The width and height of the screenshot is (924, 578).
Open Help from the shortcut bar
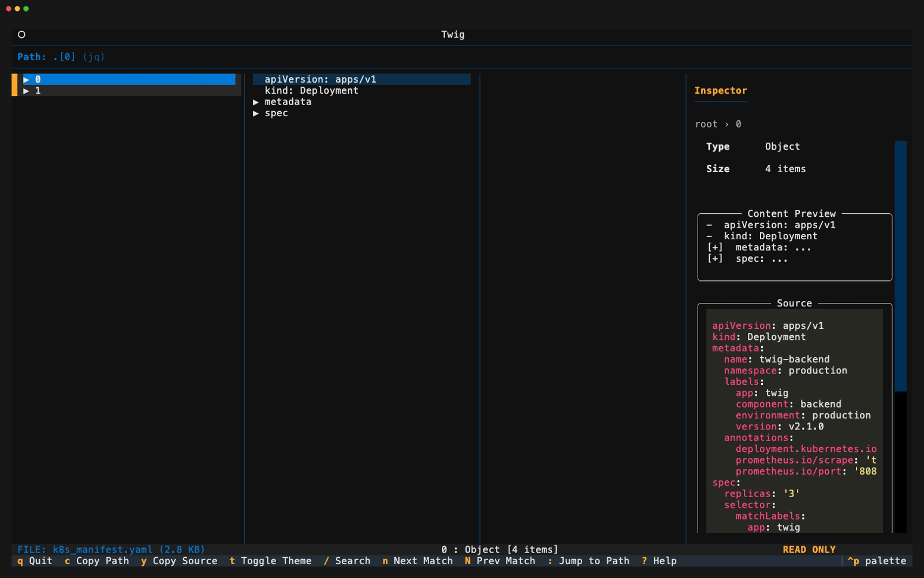pos(664,561)
